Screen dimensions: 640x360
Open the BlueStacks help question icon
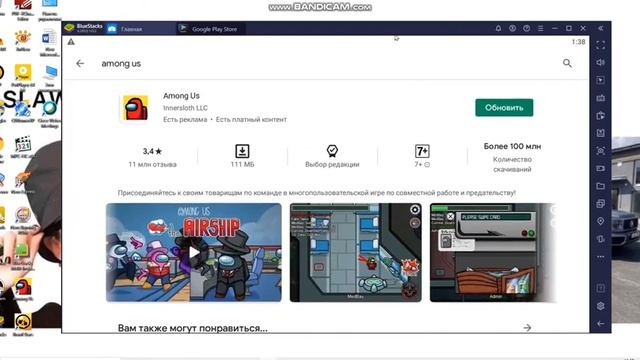[527, 28]
